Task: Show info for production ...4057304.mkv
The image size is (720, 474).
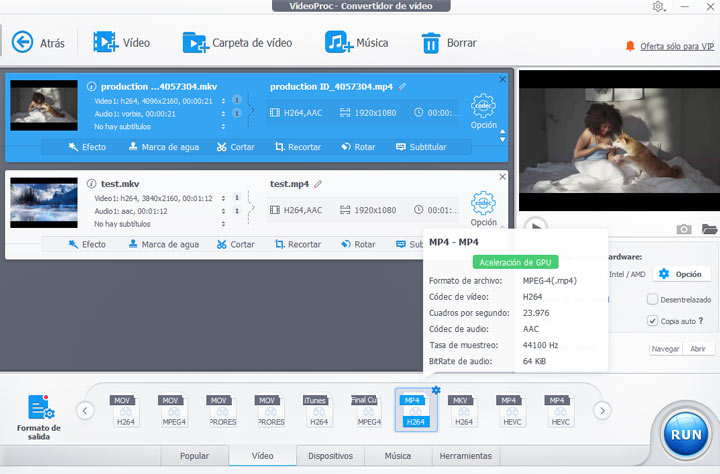Action: pos(91,86)
